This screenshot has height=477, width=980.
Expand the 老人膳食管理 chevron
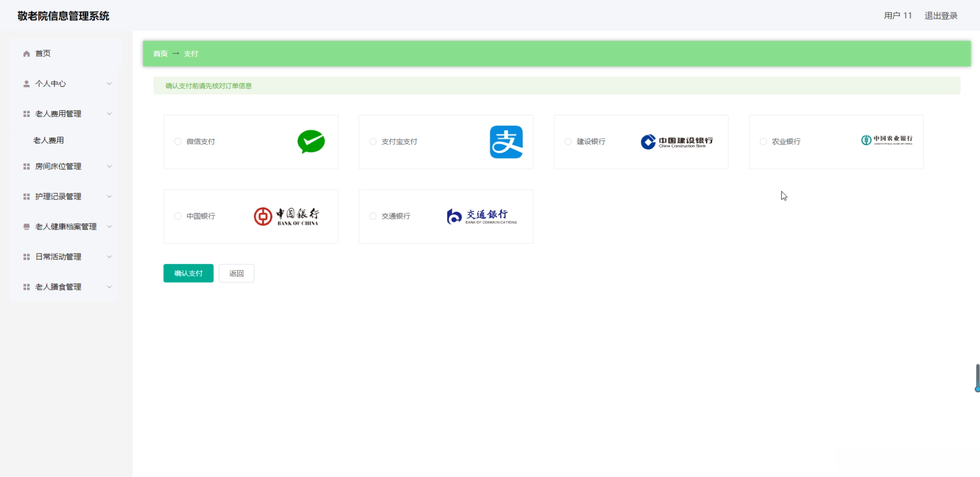click(109, 287)
